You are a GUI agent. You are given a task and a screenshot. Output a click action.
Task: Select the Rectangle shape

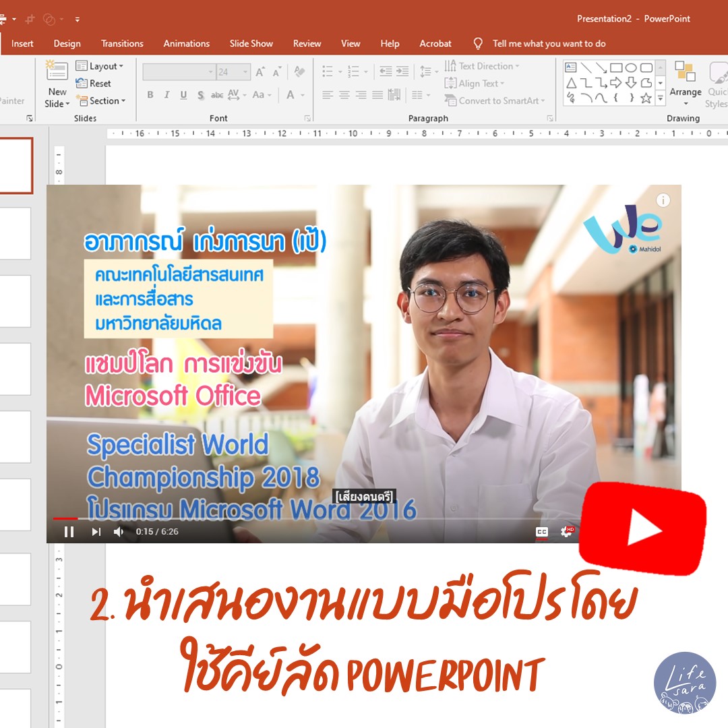[616, 67]
